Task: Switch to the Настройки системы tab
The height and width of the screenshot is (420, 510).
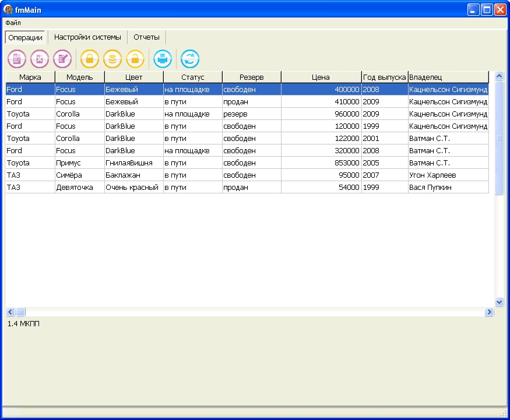Action: click(x=87, y=37)
